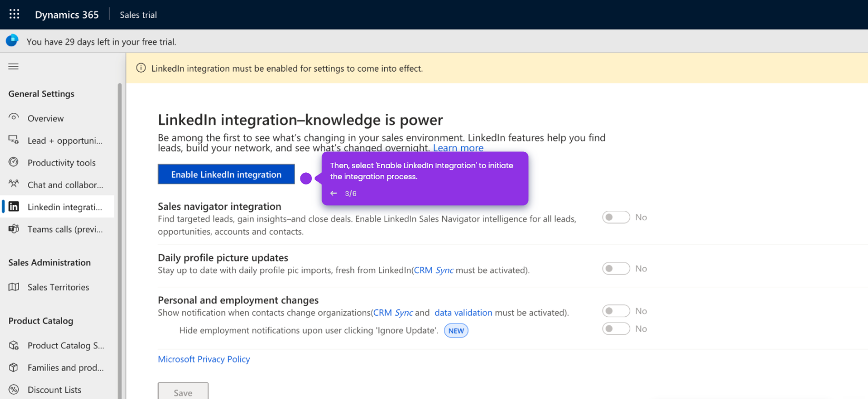Viewport: 868px width, 399px height.
Task: Click the 'Daily profile picture updates' heading
Action: 223,257
